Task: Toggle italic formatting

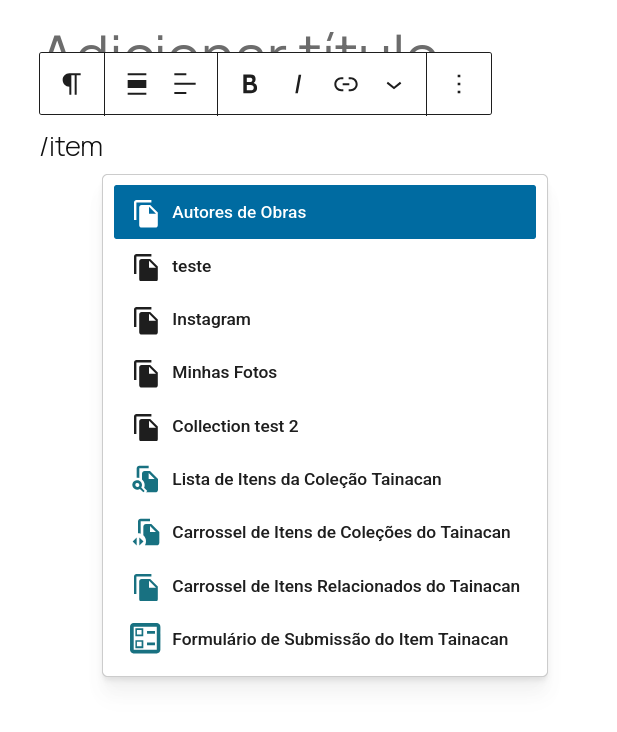Action: pyautogui.click(x=297, y=84)
